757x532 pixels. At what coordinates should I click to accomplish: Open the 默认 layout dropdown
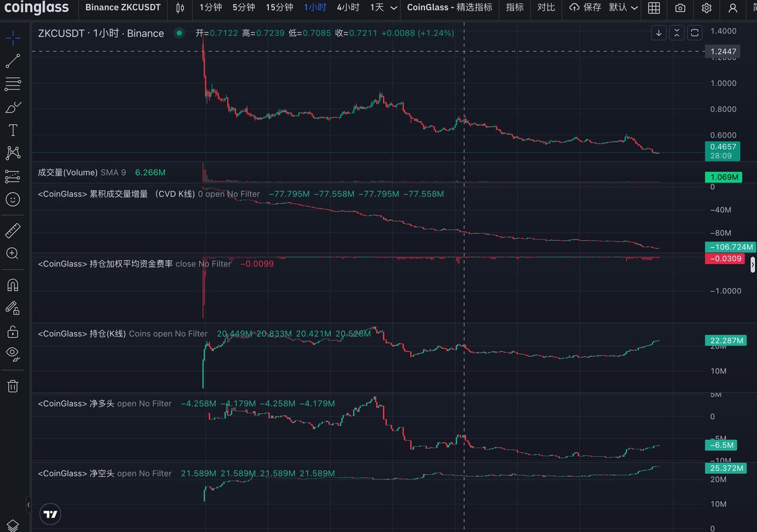click(x=624, y=8)
